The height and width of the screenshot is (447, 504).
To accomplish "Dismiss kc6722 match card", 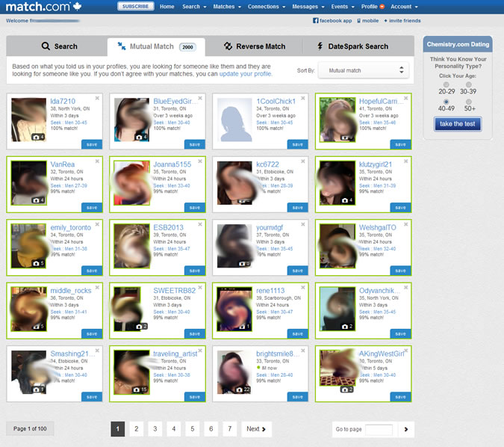I will [303, 161].
